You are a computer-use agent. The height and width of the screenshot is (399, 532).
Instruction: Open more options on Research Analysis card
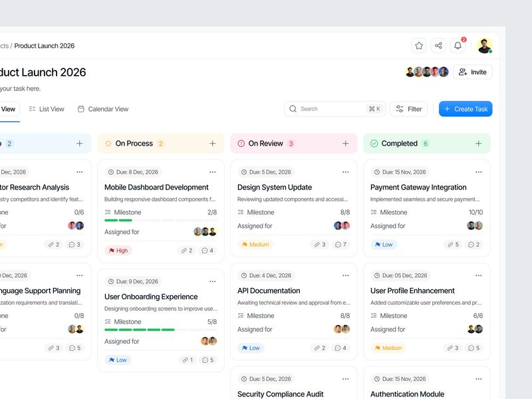click(x=79, y=172)
